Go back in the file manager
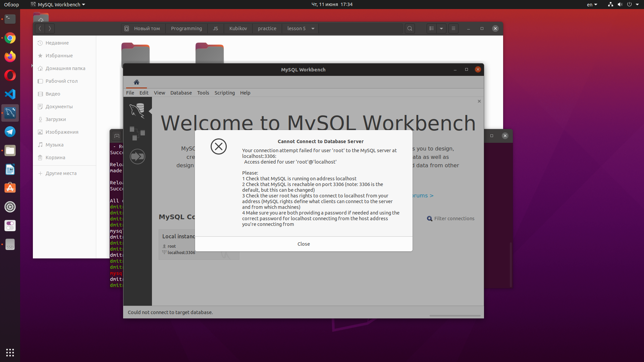The width and height of the screenshot is (644, 362). (x=40, y=28)
